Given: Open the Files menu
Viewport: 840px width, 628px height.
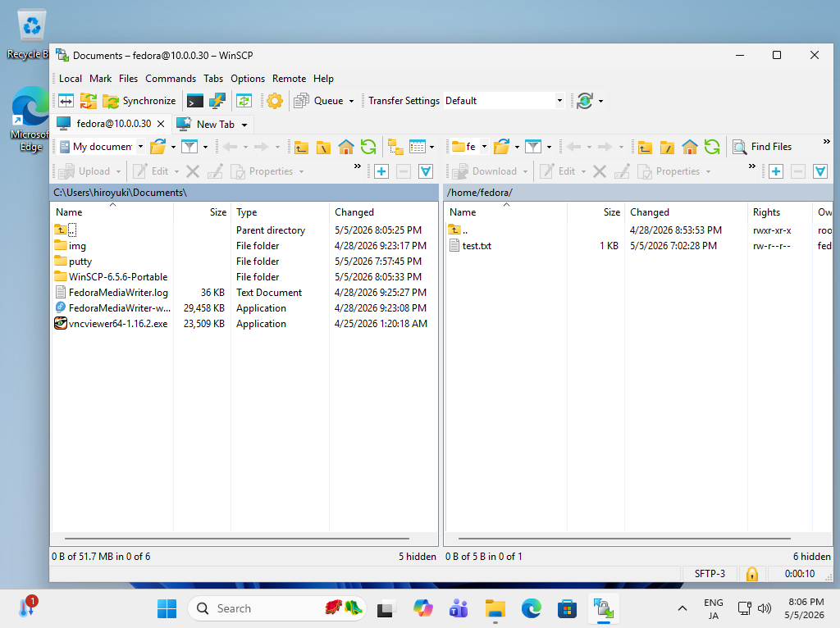Looking at the screenshot, I should (128, 79).
